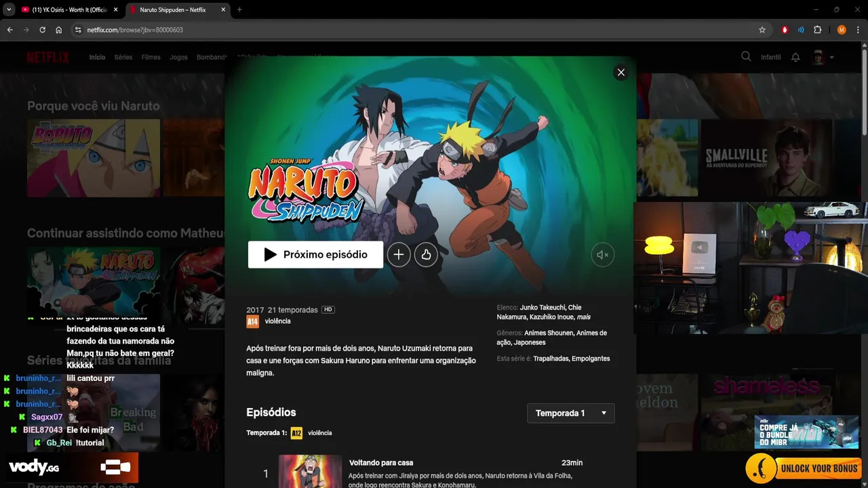Open the tab search dropdown arrow

coord(8,9)
